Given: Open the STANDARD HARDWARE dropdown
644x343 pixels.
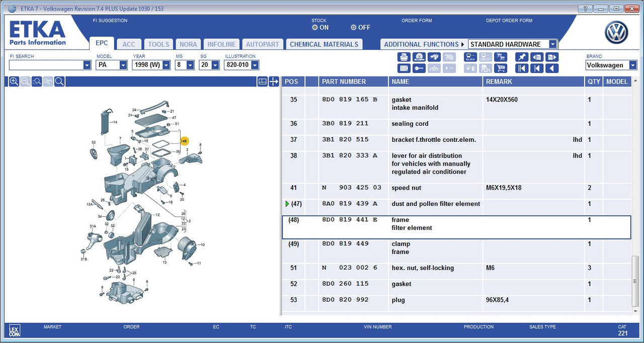Looking at the screenshot, I should (x=552, y=44).
